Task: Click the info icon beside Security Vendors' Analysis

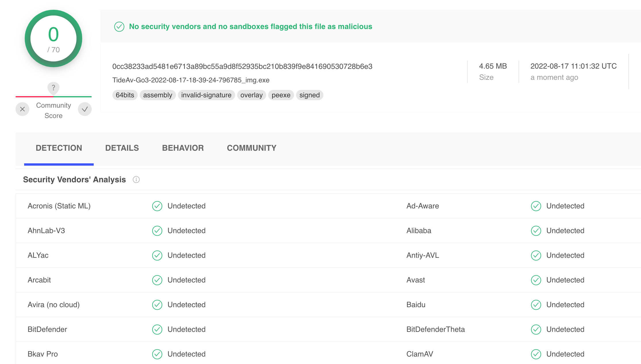Action: 136,180
